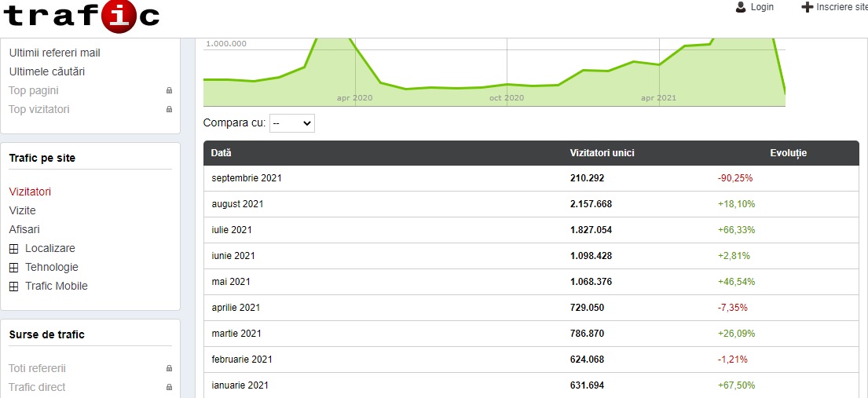Screen dimensions: 868x398
Task: Expand the Localizare plus box
Action: coord(13,249)
